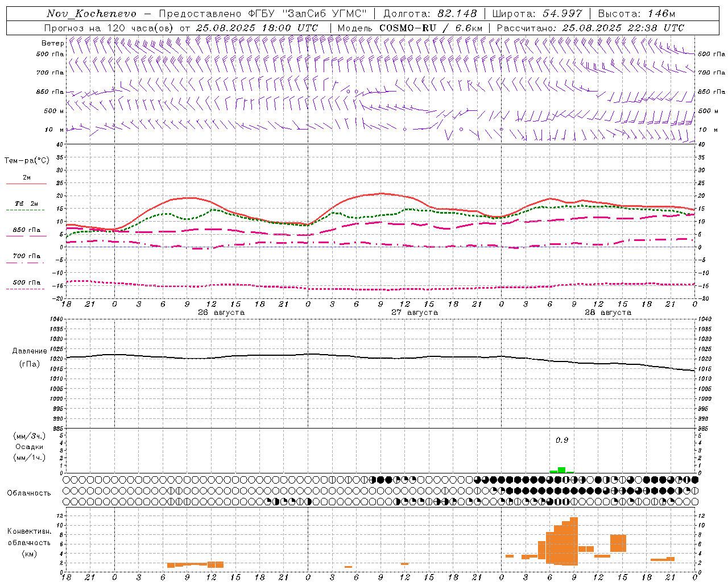
Task: Click the Осадки precipitation label
Action: click(x=29, y=447)
